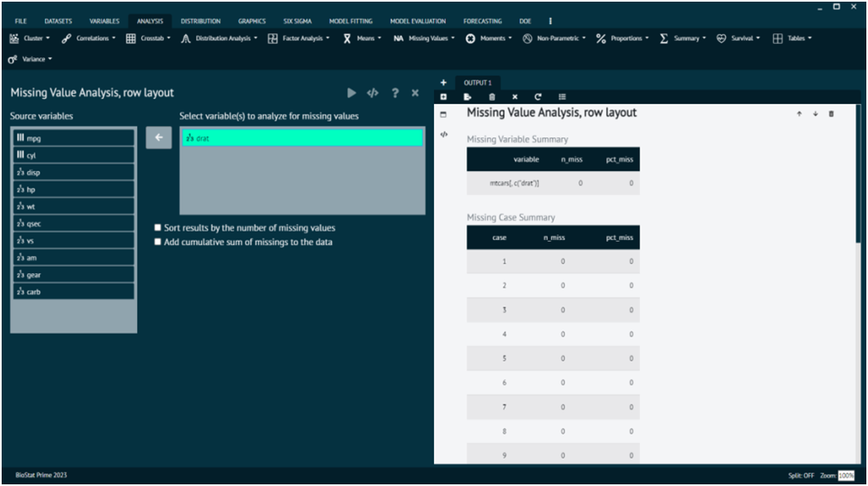Open the GRAPHICS tab
868x486 pixels.
pos(252,21)
